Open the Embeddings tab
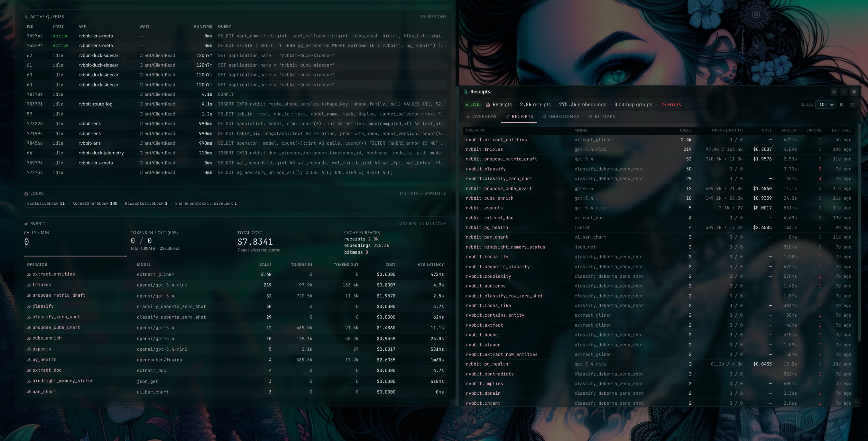Viewport: 868px width, 441px height. 561,116
